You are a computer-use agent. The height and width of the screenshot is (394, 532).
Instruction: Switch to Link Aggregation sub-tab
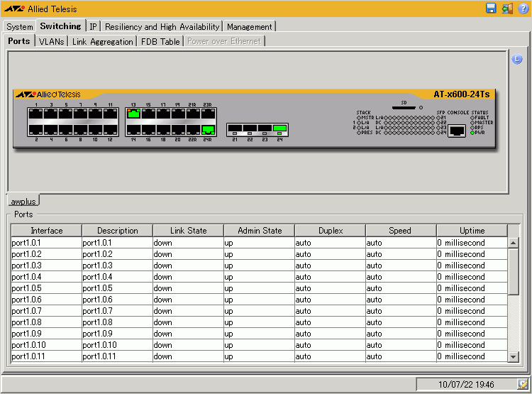pos(102,41)
